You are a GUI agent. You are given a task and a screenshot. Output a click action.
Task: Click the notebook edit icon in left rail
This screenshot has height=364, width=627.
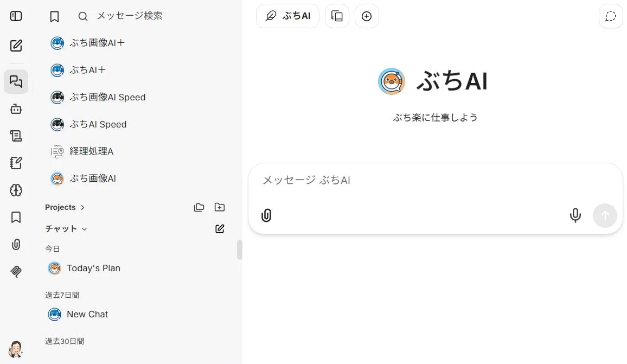[x=16, y=163]
